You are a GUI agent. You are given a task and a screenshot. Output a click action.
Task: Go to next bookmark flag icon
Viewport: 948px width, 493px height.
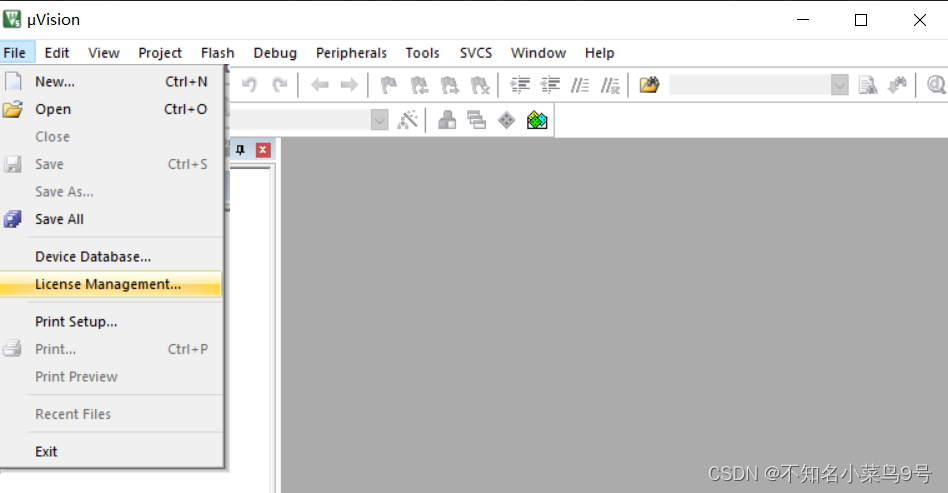449,85
